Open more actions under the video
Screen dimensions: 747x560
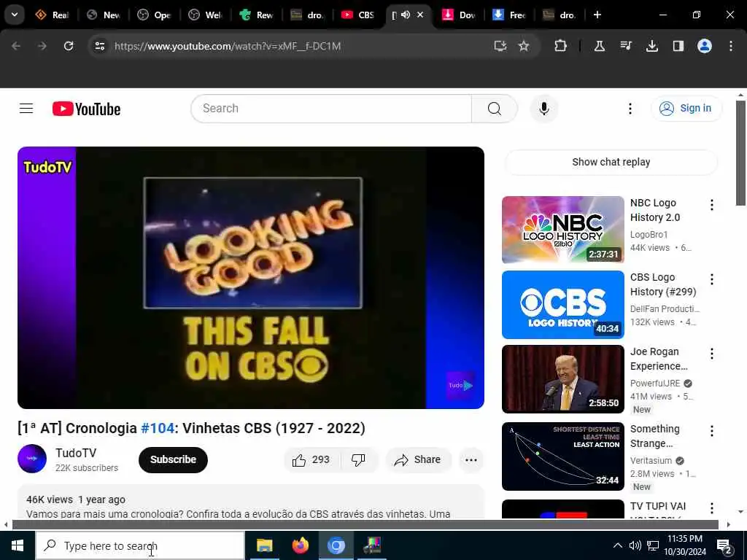tap(471, 459)
